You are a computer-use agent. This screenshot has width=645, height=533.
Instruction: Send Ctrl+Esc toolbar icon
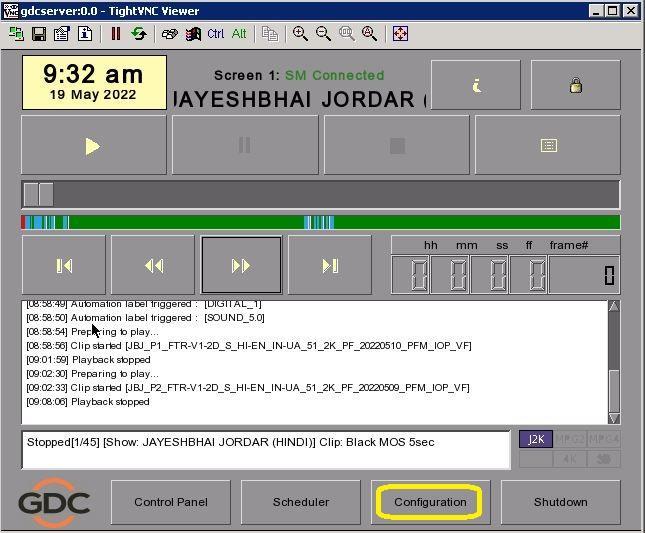click(193, 34)
